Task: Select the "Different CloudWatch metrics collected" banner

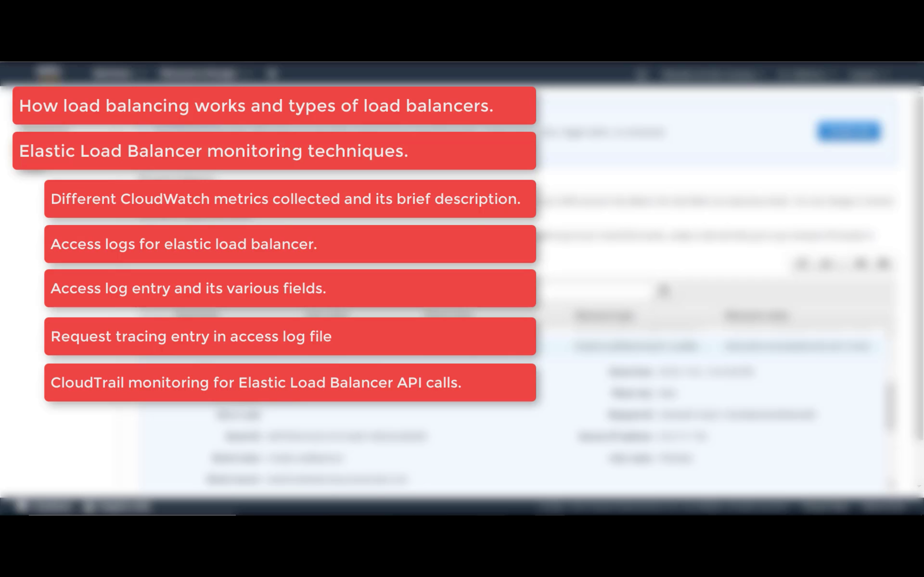Action: 290,199
